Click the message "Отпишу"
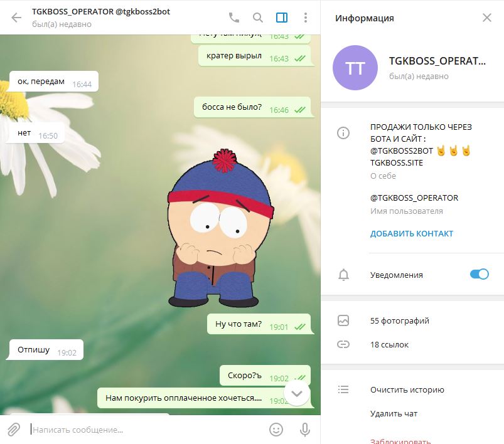 (46, 349)
